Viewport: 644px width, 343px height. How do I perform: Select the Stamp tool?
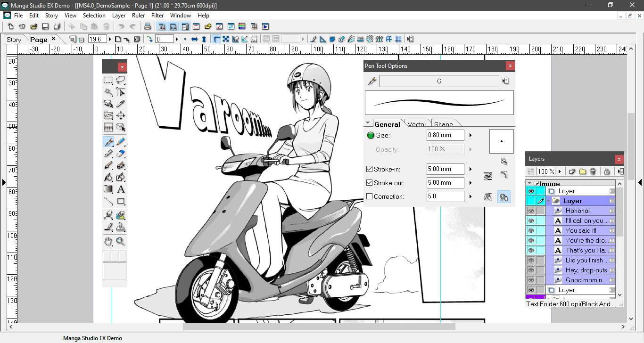pyautogui.click(x=121, y=228)
